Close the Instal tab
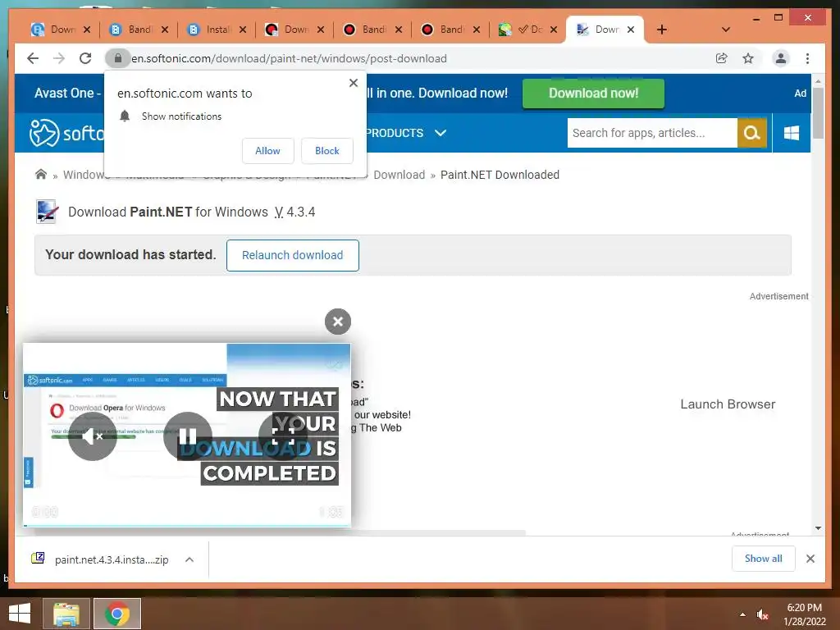The height and width of the screenshot is (630, 840). coord(243,30)
